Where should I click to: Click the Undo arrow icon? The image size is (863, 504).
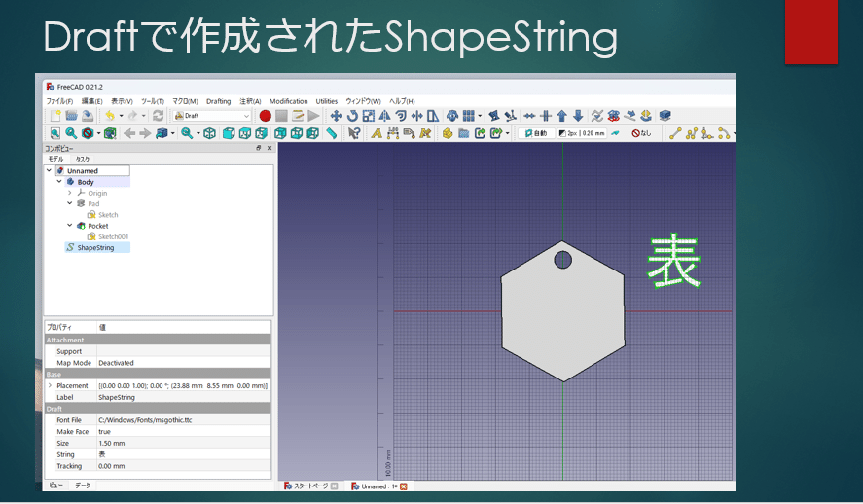110,116
